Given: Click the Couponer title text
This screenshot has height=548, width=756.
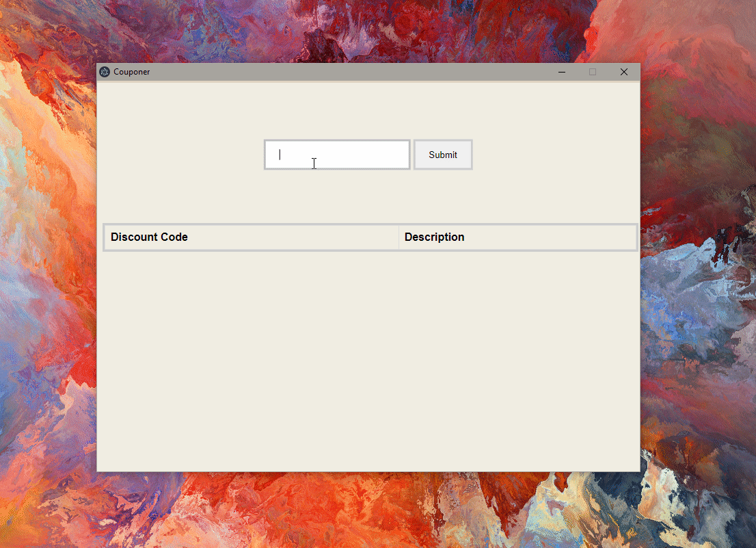Looking at the screenshot, I should pyautogui.click(x=132, y=72).
